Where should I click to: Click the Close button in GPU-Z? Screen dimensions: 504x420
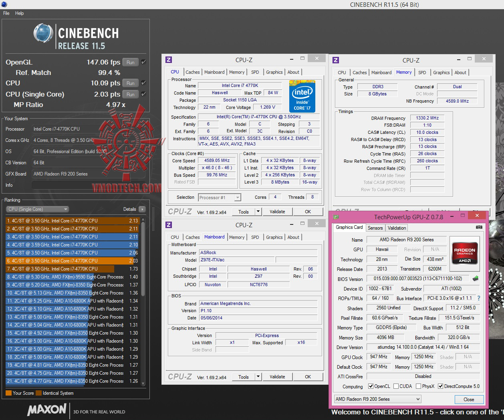(x=469, y=400)
